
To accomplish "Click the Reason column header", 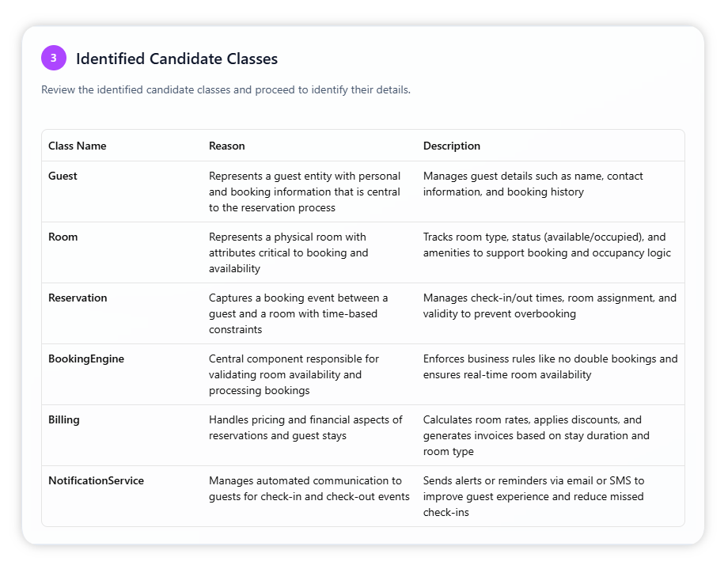I will [x=226, y=146].
